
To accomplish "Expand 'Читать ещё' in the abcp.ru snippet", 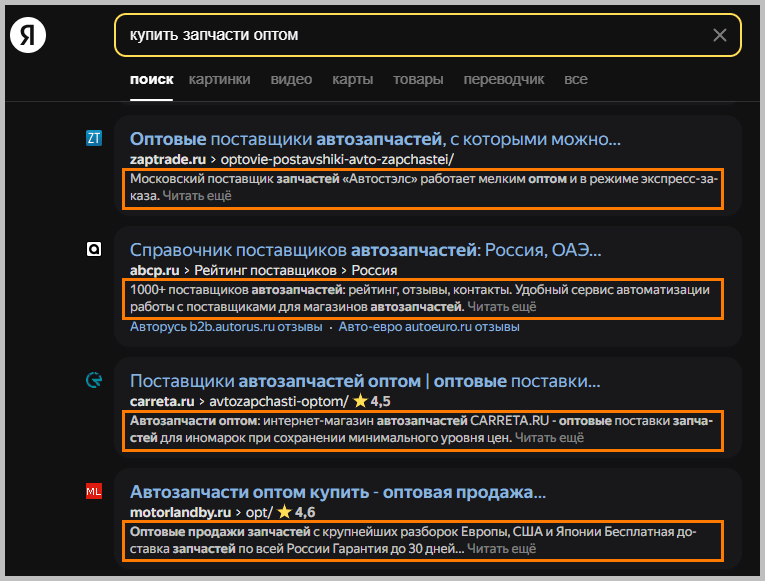I will pos(502,307).
